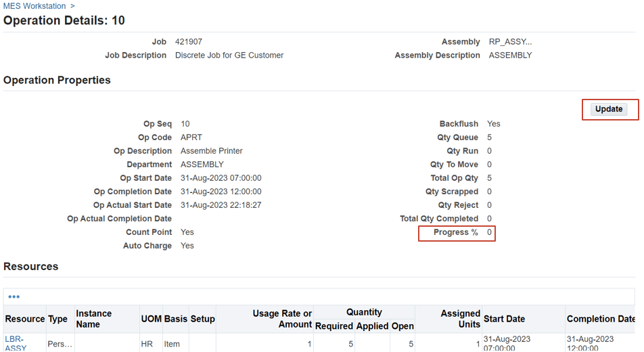644x352 pixels.
Task: Click the Op Code value APRT
Action: click(x=191, y=137)
